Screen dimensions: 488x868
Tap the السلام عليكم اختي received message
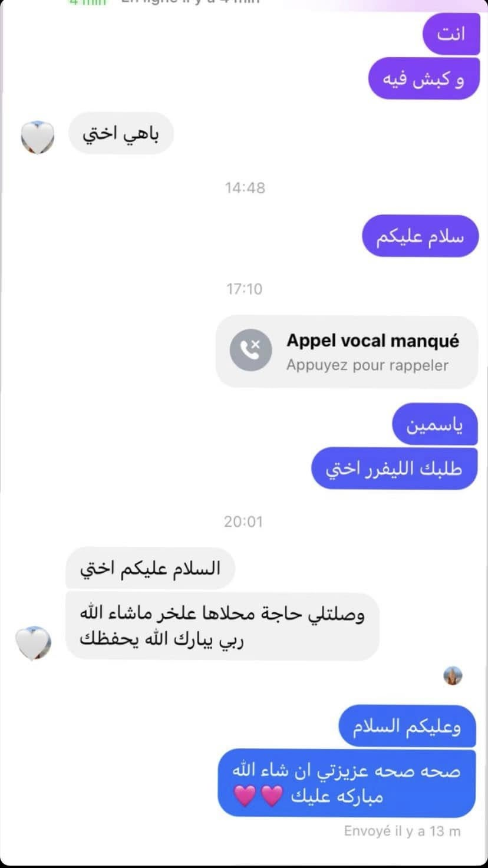pos(150,568)
